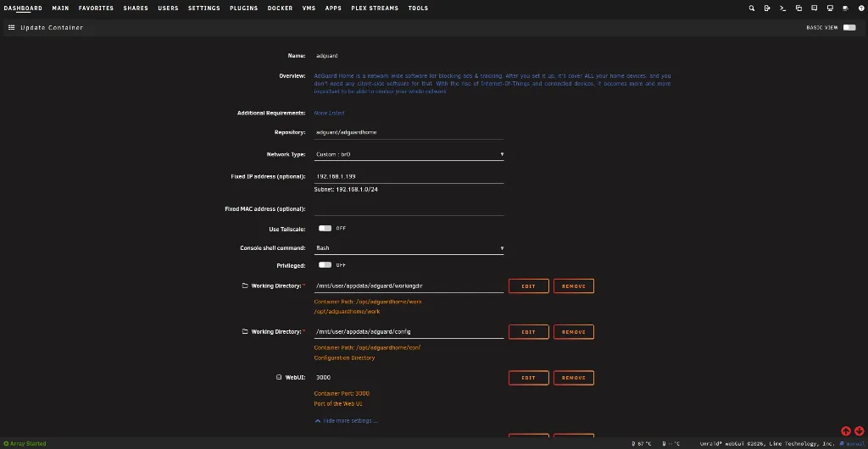Open the log viewer icon

click(x=845, y=8)
